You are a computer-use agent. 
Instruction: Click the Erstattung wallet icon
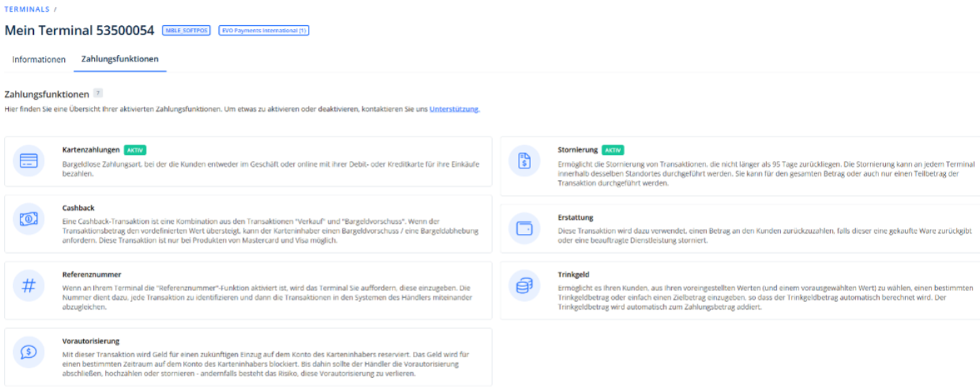[x=524, y=229]
